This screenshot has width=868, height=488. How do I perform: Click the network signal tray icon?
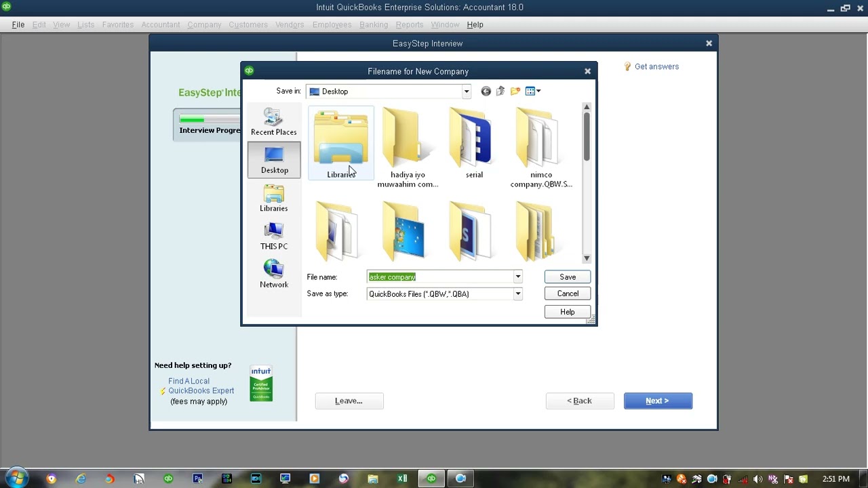(743, 479)
